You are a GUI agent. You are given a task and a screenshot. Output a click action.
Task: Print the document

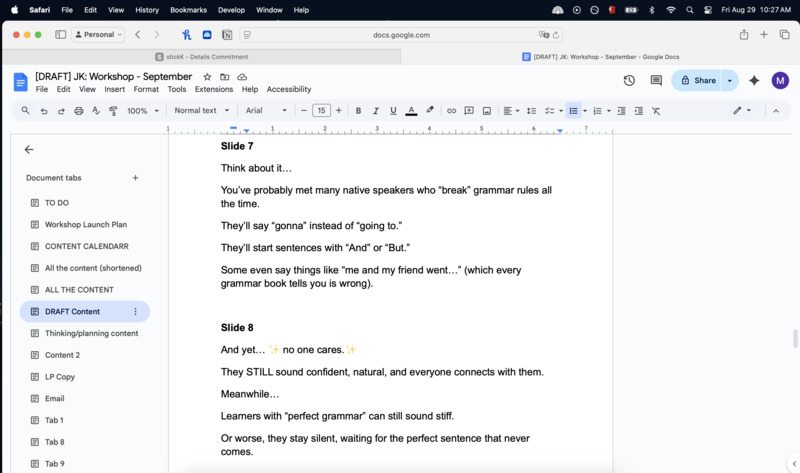tap(79, 111)
